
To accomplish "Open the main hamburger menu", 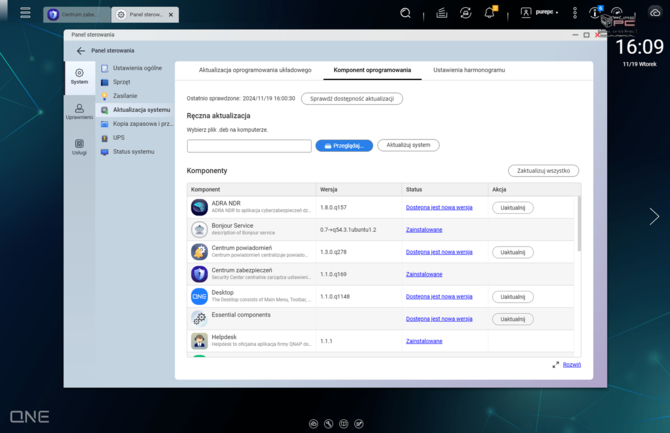I will click(25, 13).
